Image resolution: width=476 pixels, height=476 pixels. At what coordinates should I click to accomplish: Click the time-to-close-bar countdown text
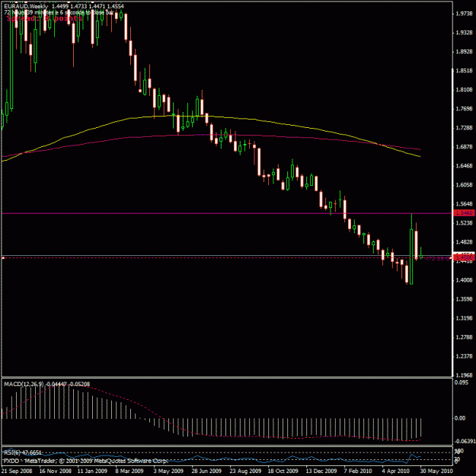click(59, 12)
